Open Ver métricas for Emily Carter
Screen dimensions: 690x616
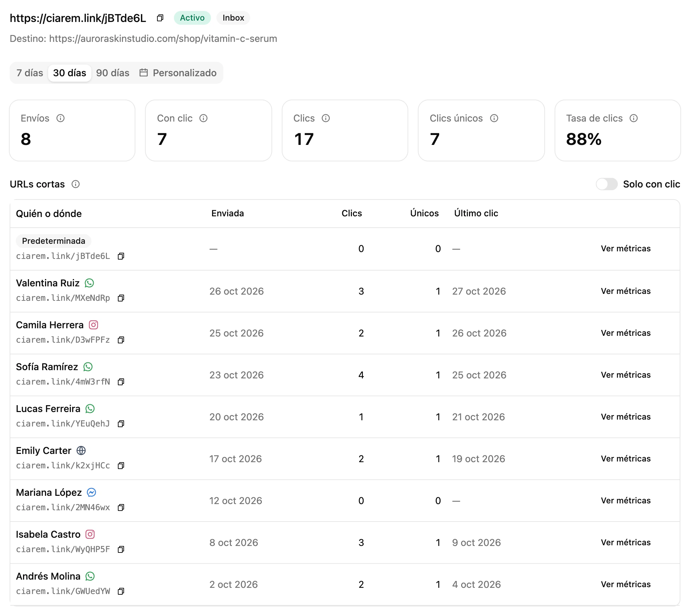626,459
